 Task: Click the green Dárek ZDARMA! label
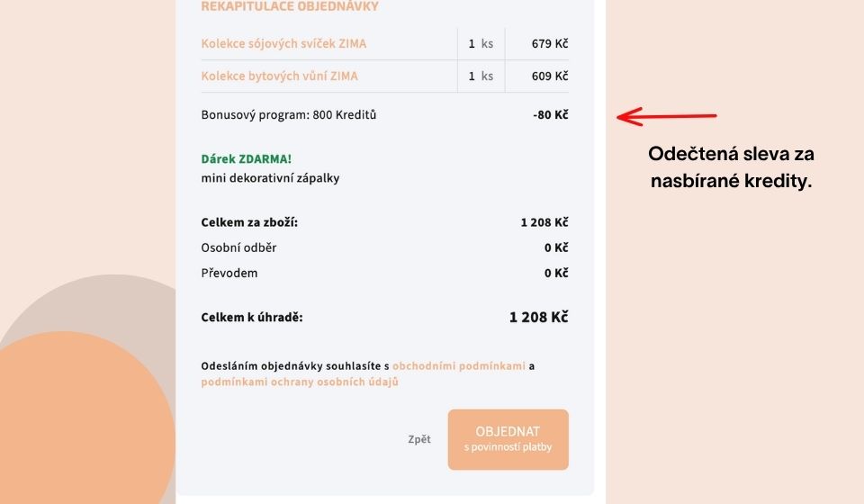coord(247,159)
